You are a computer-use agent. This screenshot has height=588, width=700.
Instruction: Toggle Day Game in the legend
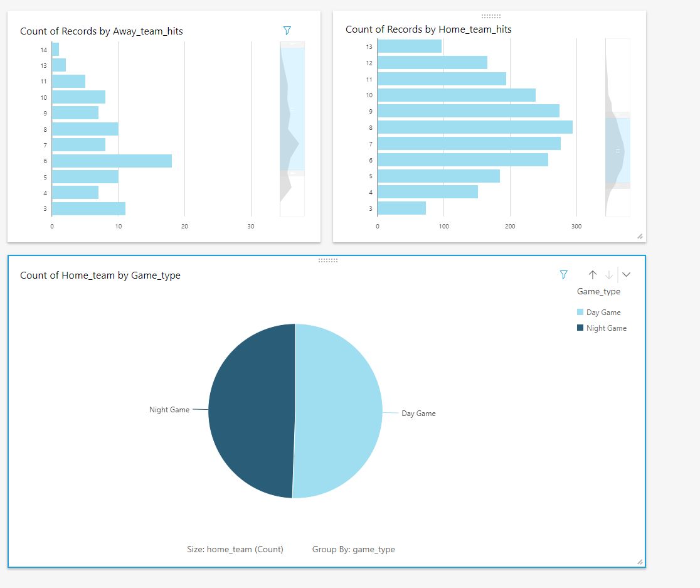click(603, 313)
